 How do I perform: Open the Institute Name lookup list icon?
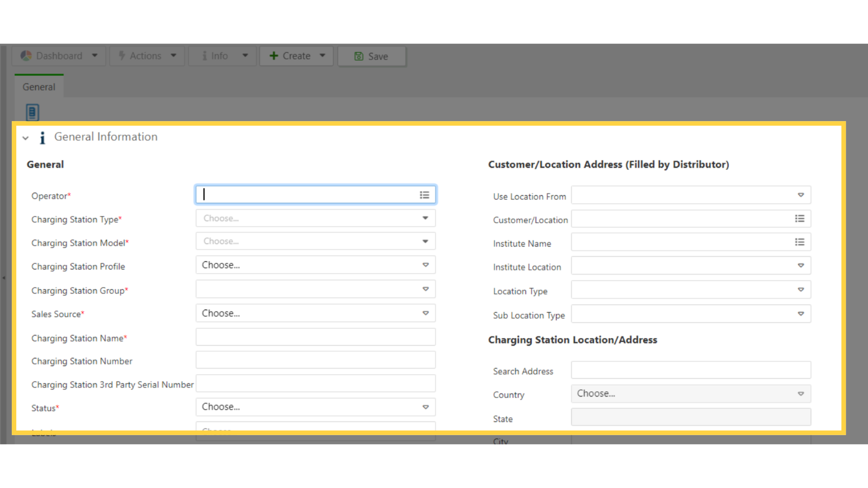coord(800,242)
